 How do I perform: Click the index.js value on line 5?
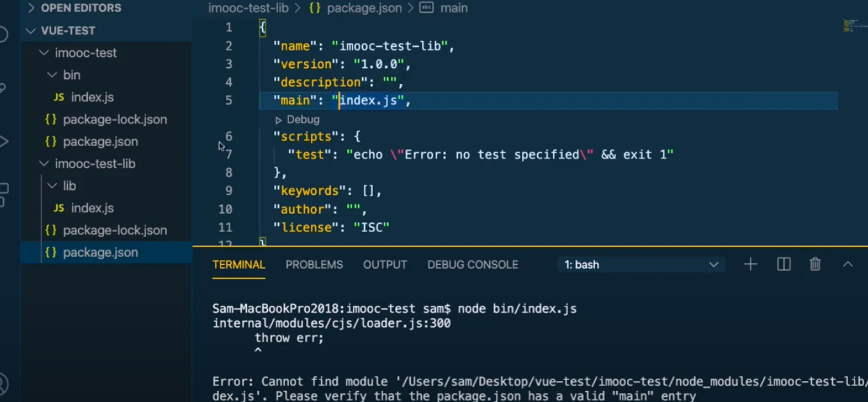click(369, 100)
